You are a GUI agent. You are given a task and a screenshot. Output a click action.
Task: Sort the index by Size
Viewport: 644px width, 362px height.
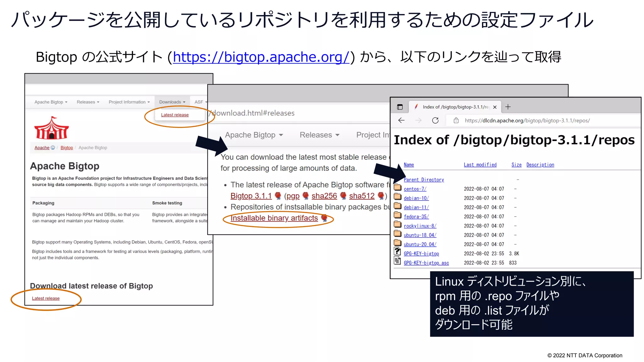click(x=516, y=165)
